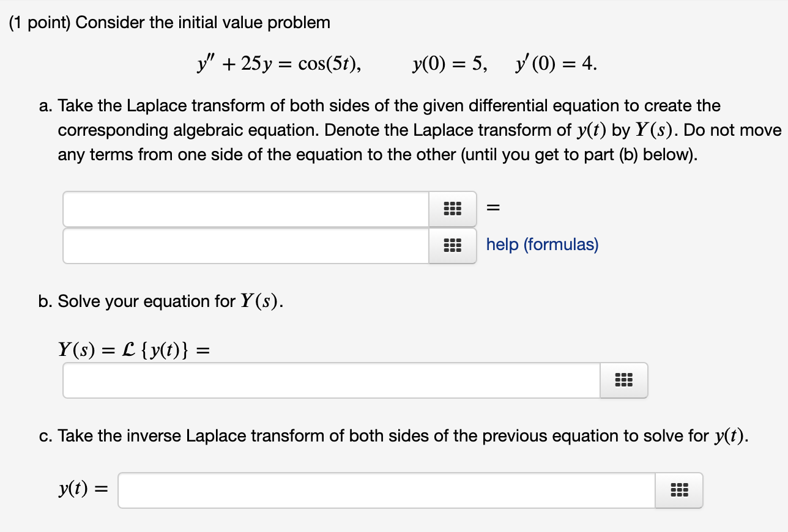Click inside the second part (a) answer field
This screenshot has width=788, height=532.
point(245,246)
